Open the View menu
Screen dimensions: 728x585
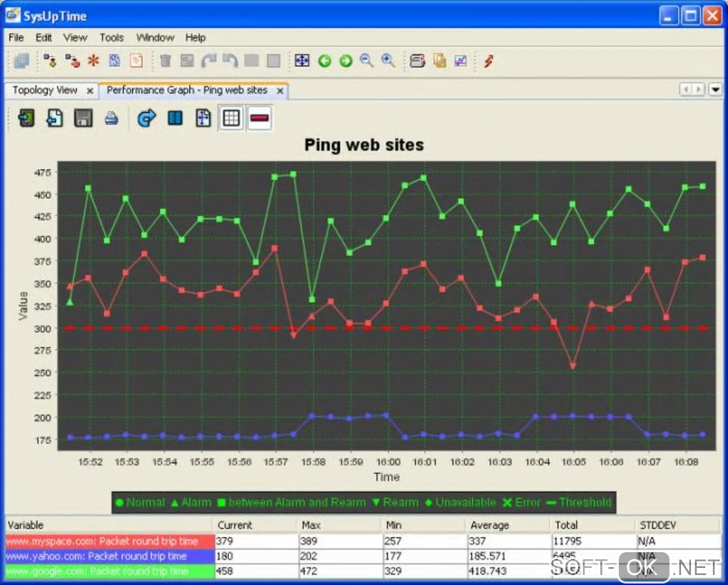[75, 38]
